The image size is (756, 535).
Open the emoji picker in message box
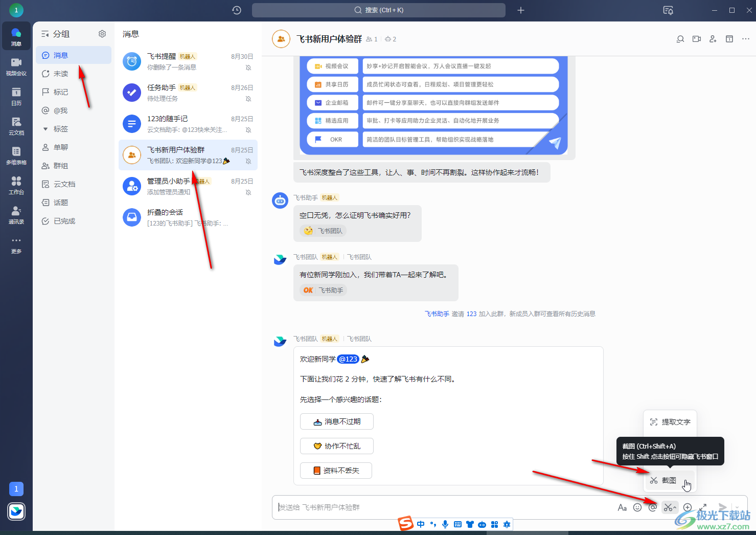637,507
